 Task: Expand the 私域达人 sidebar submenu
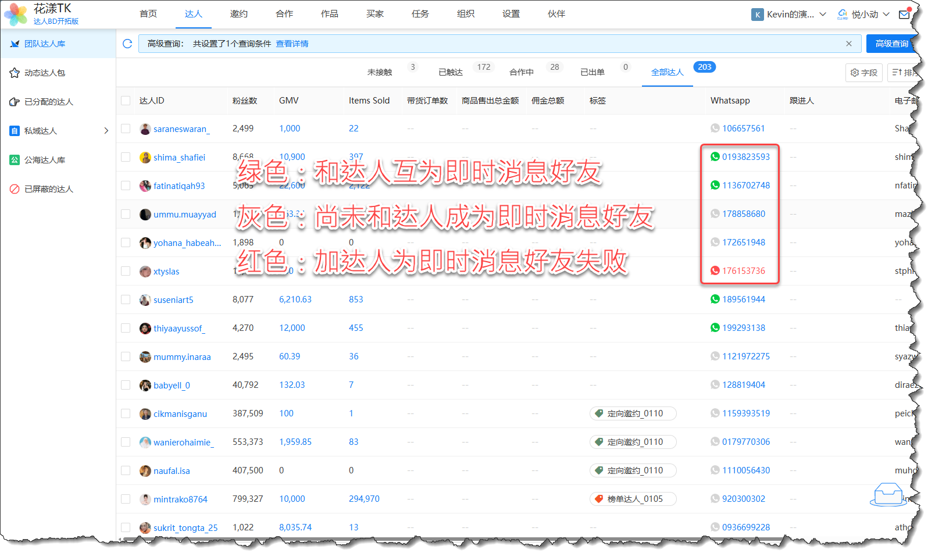coord(106,131)
